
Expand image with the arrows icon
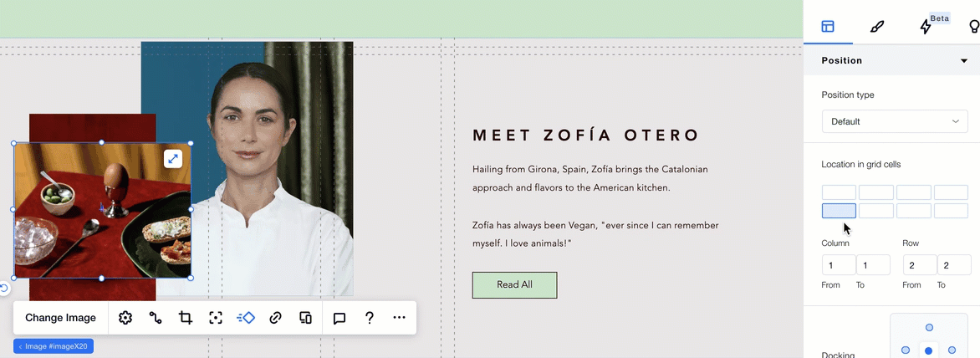(172, 159)
